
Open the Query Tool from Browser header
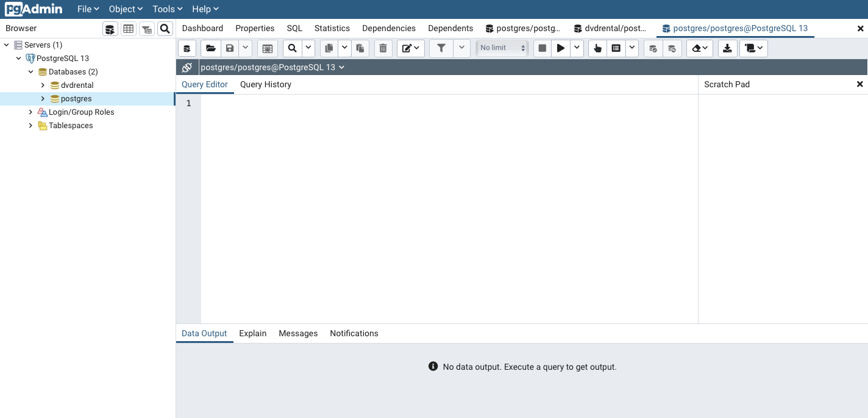[x=110, y=29]
